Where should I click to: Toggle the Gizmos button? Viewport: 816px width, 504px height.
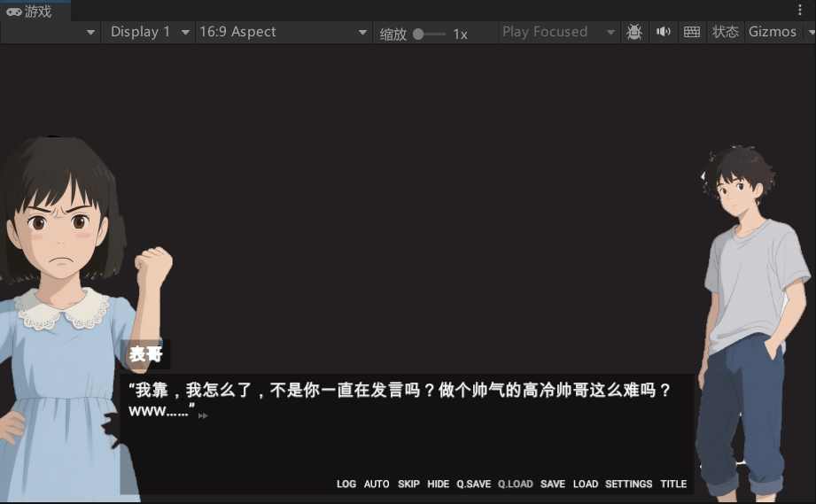(773, 32)
